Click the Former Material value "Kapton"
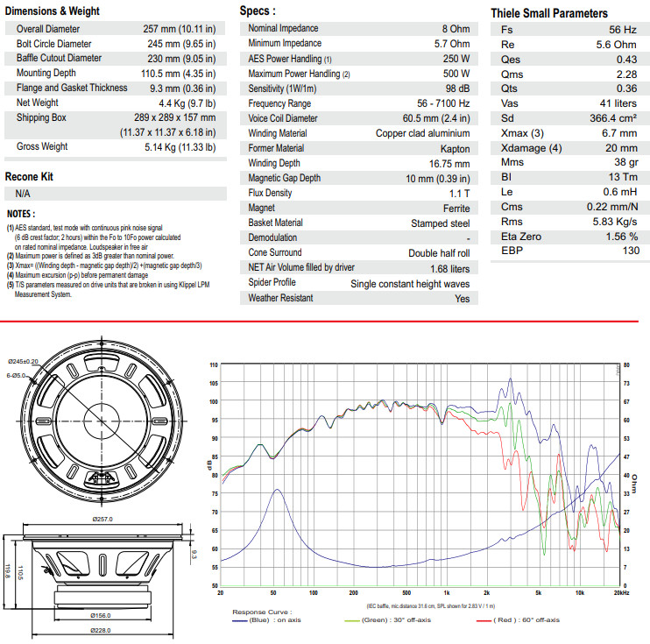The image size is (650, 644). click(x=456, y=149)
